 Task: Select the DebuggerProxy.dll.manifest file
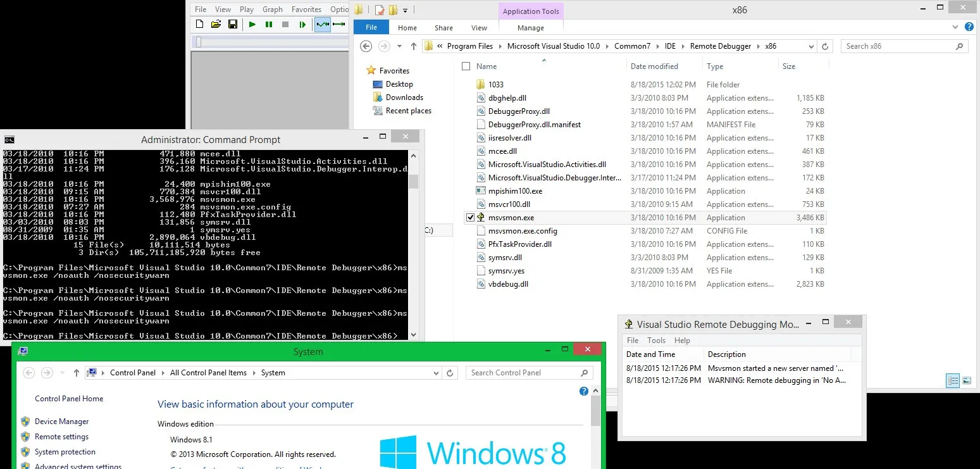click(x=535, y=125)
